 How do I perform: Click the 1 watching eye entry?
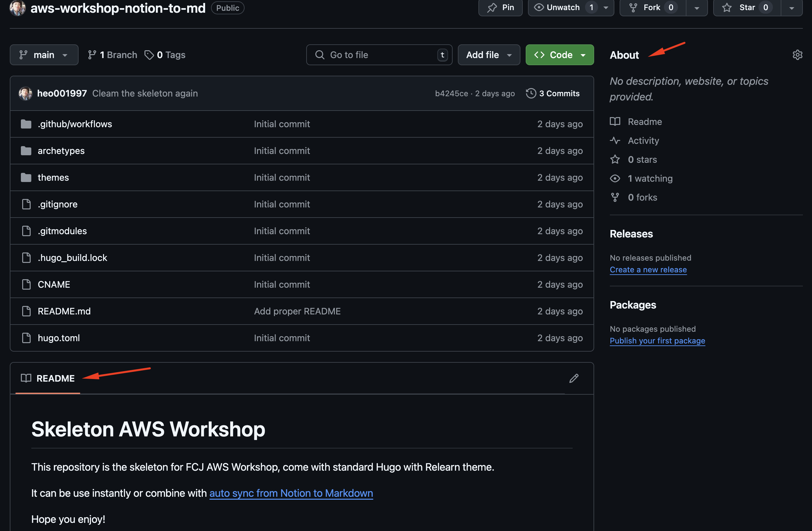(650, 178)
